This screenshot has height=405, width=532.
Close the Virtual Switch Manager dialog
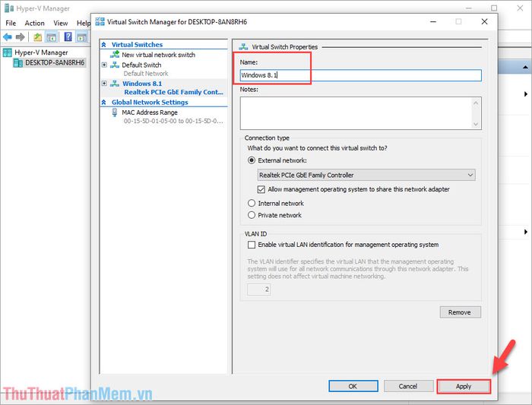(x=485, y=22)
